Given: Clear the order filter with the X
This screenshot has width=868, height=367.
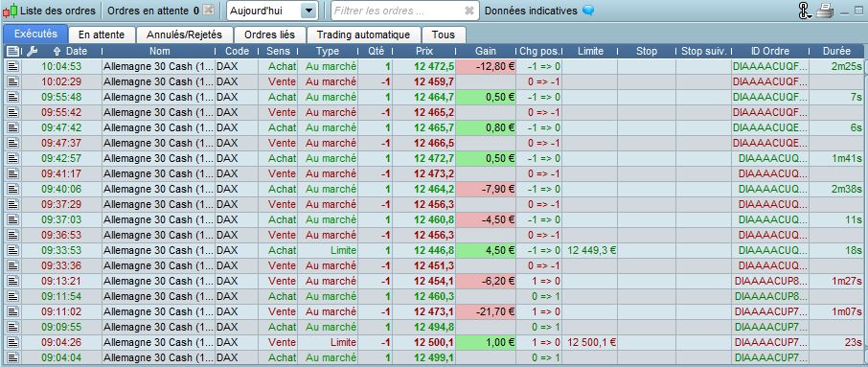Looking at the screenshot, I should pyautogui.click(x=469, y=11).
